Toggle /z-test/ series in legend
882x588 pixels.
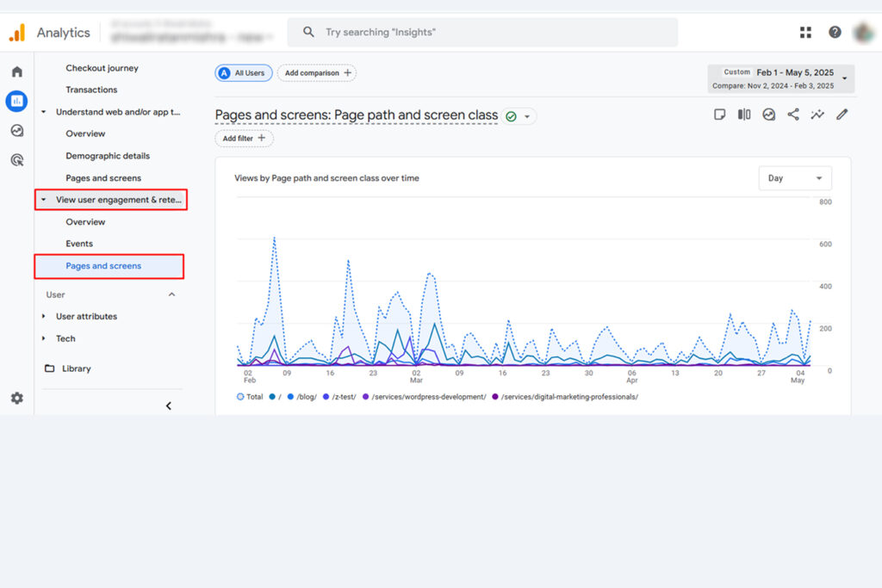point(339,397)
